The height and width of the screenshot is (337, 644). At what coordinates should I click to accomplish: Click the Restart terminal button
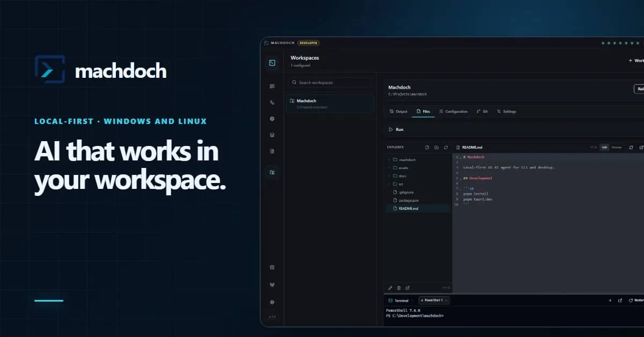coord(635,301)
